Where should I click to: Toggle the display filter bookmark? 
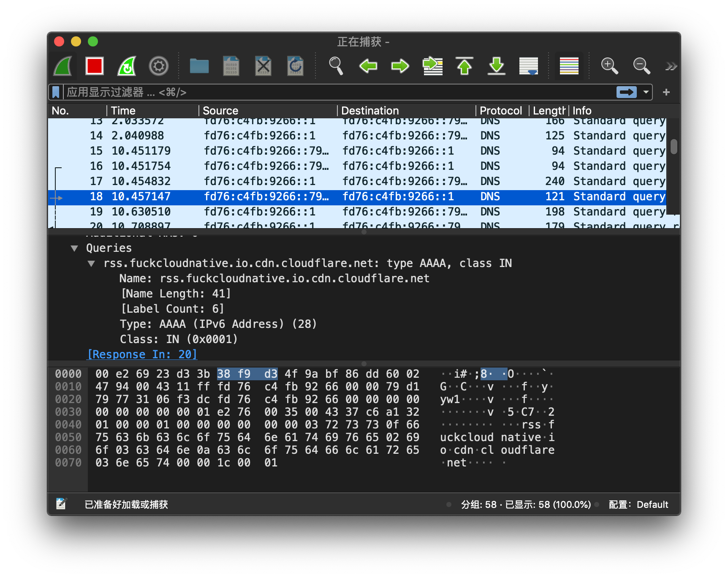[x=55, y=92]
